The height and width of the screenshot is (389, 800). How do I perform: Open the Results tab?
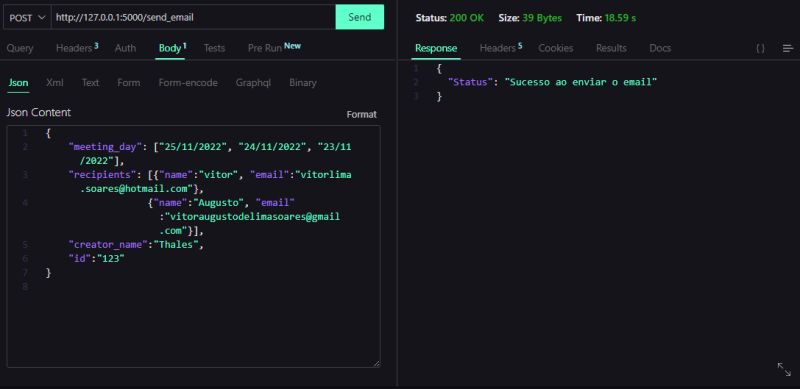click(x=611, y=48)
